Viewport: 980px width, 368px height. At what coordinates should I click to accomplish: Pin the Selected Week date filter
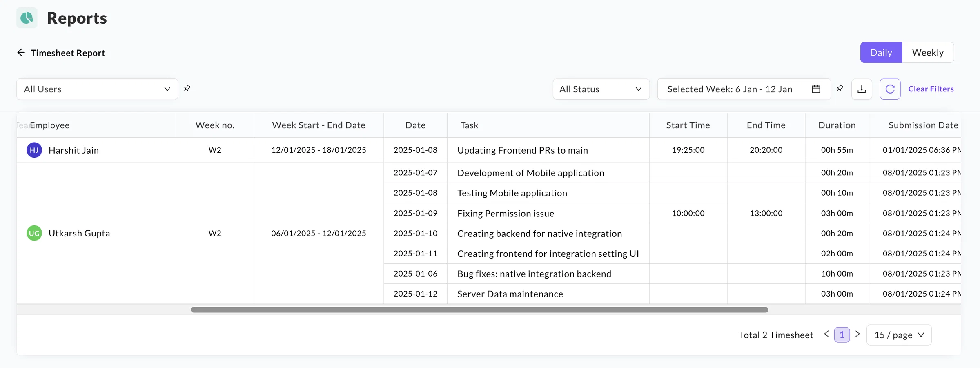(x=840, y=88)
